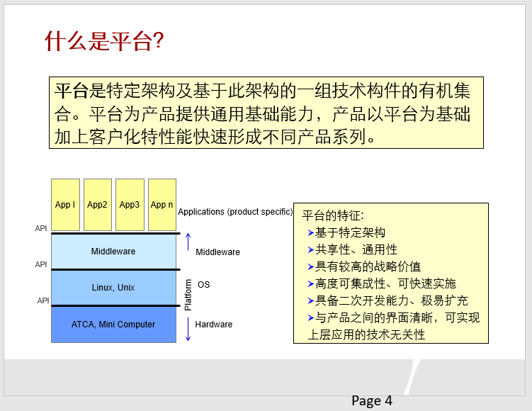
Task: Select the bullet 具备二次开发能力、极易扩充
Action: tap(391, 300)
